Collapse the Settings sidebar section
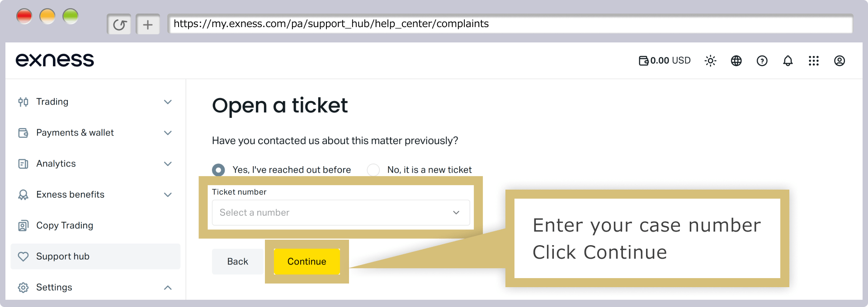The width and height of the screenshot is (868, 307). (95, 287)
